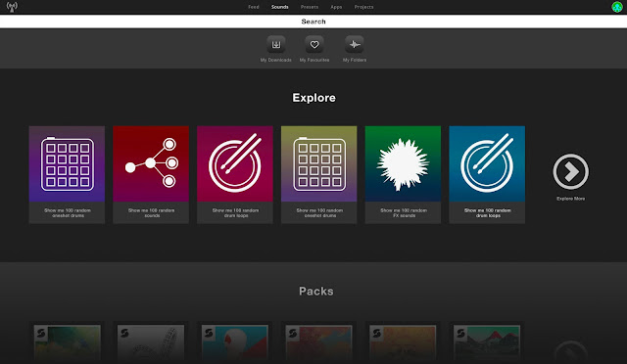Click the olive oneshot drums pad icon

pos(319,163)
